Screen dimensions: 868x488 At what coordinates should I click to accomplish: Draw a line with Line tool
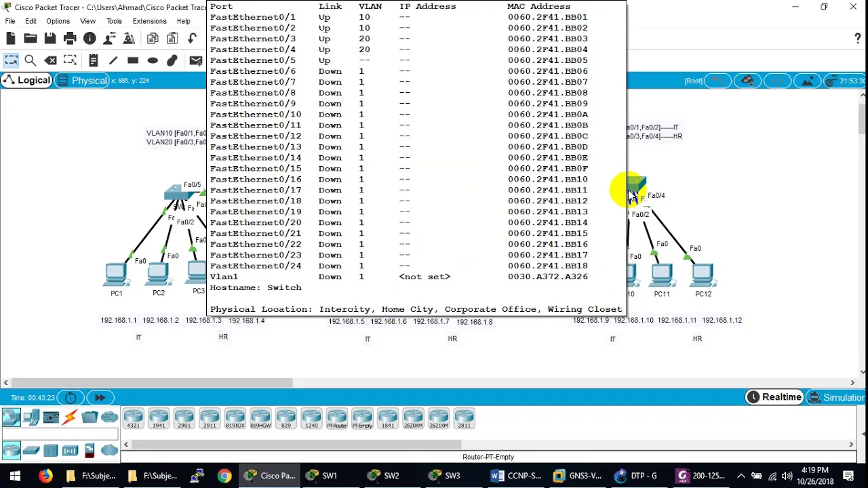(x=113, y=61)
